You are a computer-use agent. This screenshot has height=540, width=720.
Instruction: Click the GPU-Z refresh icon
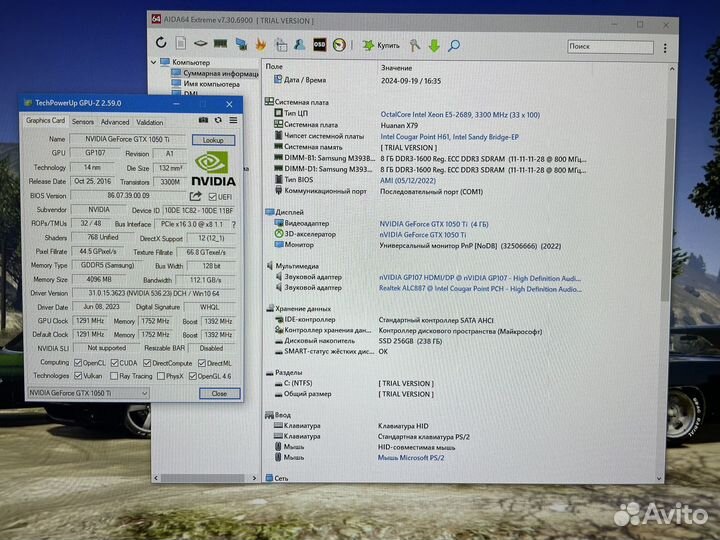[218, 120]
